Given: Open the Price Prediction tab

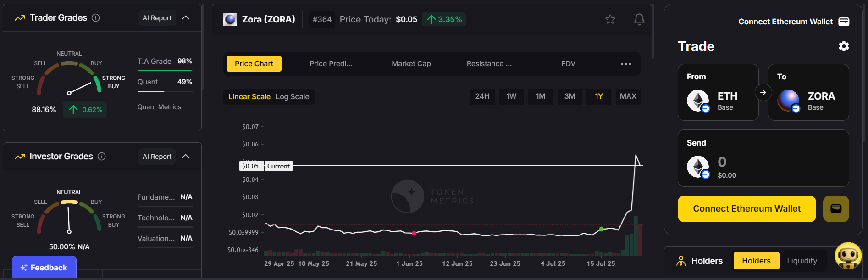Looking at the screenshot, I should point(331,64).
